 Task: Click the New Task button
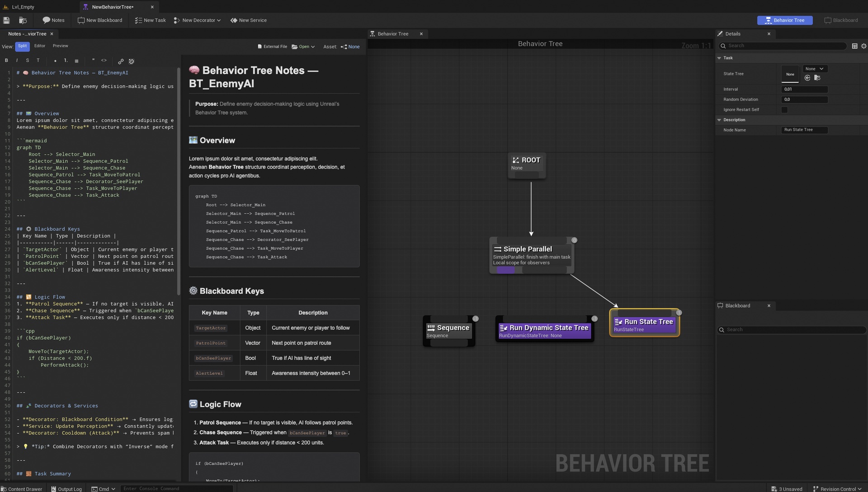point(151,20)
